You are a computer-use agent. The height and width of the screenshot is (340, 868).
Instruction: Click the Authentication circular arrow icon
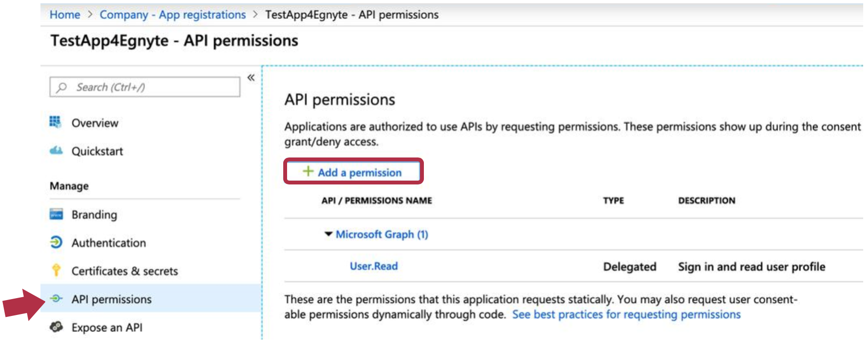pyautogui.click(x=56, y=242)
